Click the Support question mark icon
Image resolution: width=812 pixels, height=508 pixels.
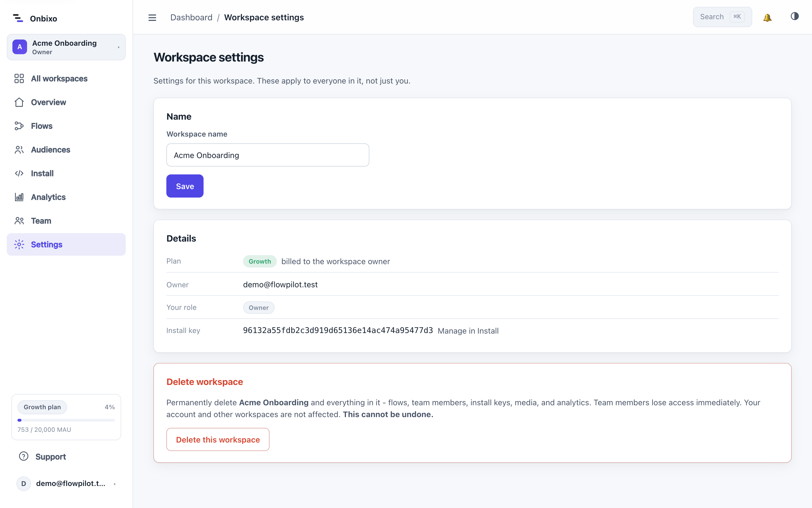point(23,456)
